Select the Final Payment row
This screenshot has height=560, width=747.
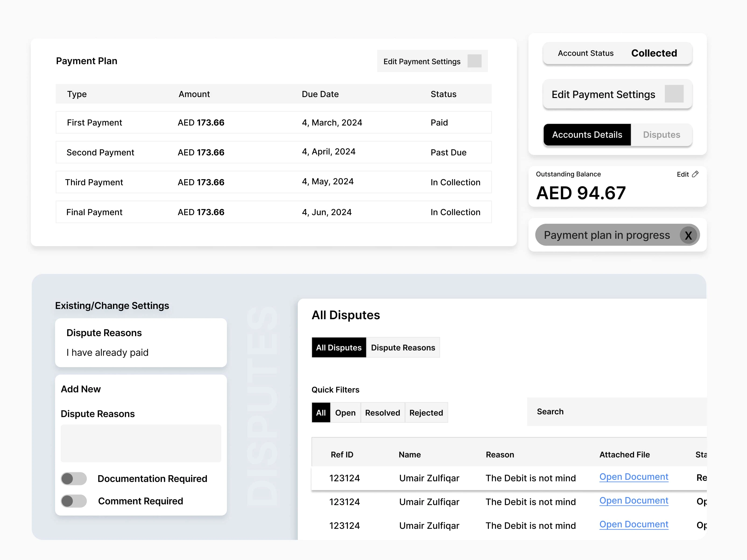[274, 212]
